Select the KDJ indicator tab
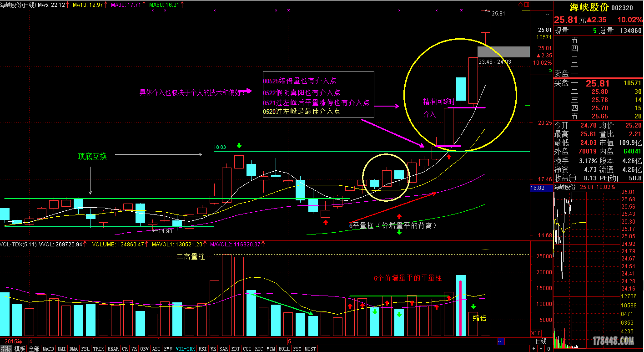This screenshot has width=644, height=352. (x=235, y=349)
